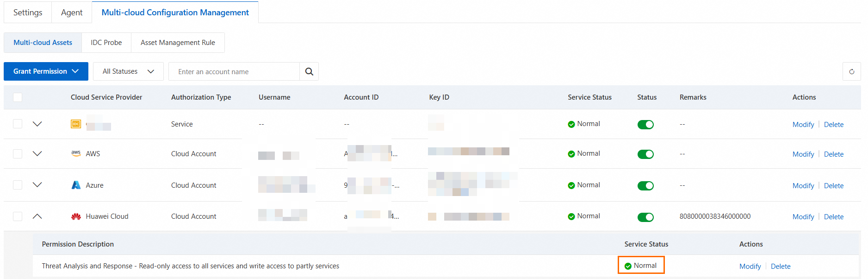Click Modify for the Azure account
The width and height of the screenshot is (868, 279).
click(803, 186)
